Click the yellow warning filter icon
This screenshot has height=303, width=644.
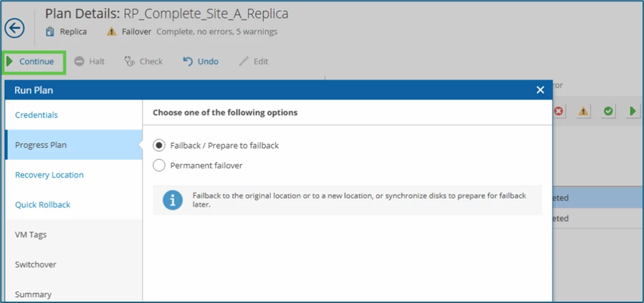click(583, 111)
